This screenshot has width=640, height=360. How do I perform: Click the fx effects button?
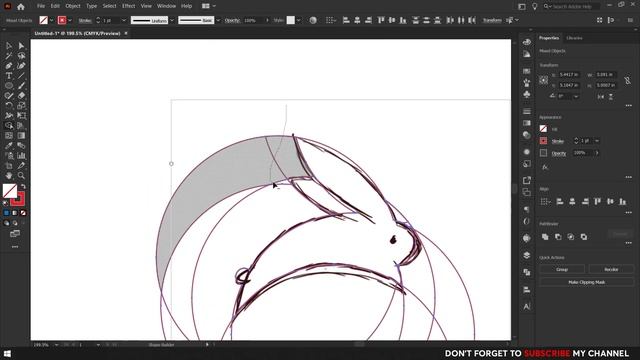[x=544, y=167]
